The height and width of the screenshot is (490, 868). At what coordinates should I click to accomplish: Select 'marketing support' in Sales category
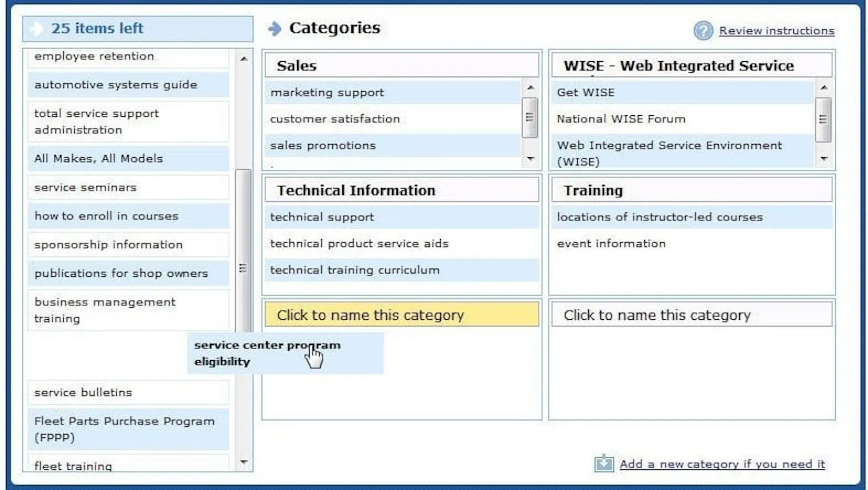(327, 93)
